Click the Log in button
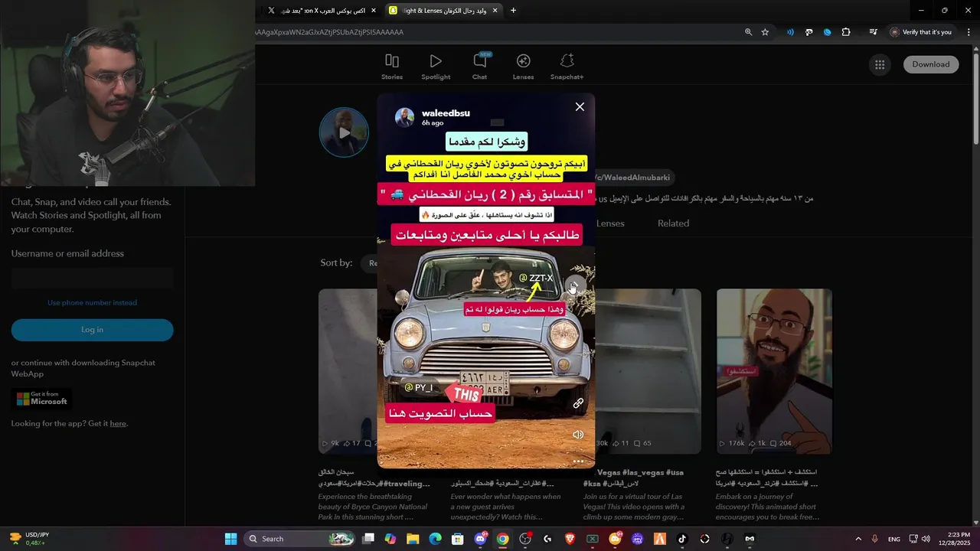The height and width of the screenshot is (551, 980). tap(92, 330)
